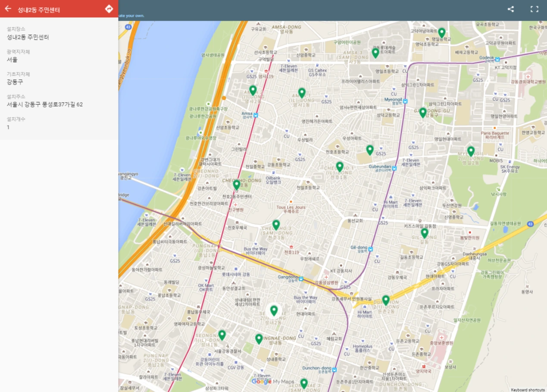
Task: Click the green pin at 천호1동
Action: [x=340, y=166]
